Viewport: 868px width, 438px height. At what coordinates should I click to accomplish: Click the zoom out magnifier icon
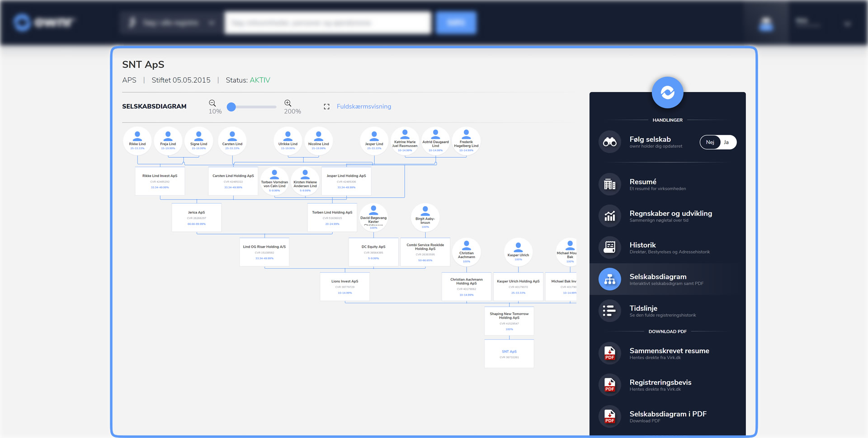point(212,103)
